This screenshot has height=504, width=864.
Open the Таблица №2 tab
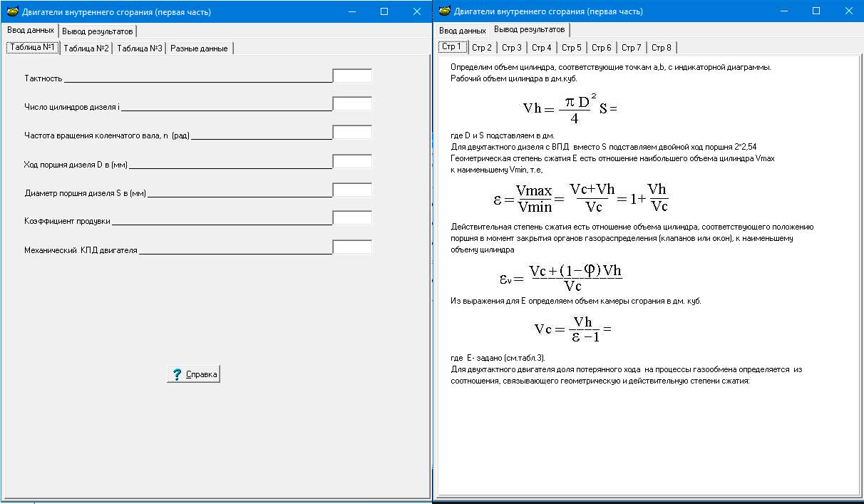(86, 48)
